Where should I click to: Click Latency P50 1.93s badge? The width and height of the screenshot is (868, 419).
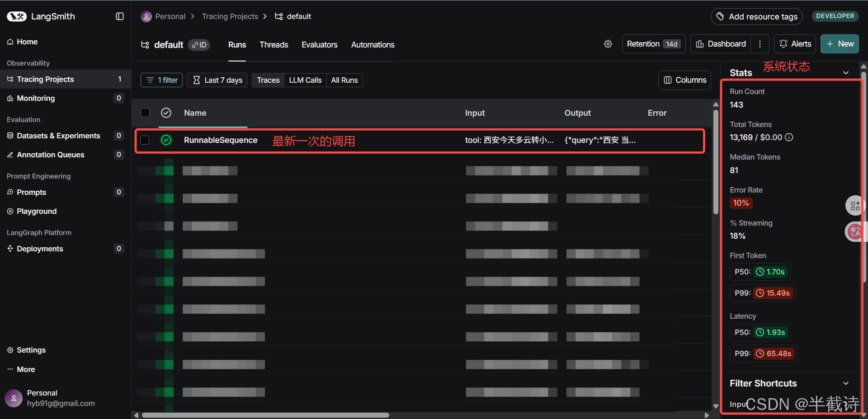click(771, 332)
